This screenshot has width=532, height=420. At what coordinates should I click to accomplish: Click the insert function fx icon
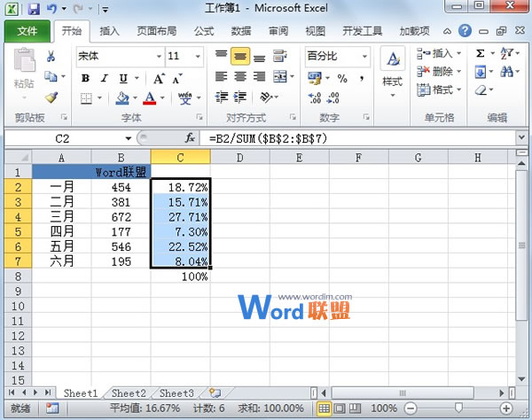(190, 139)
